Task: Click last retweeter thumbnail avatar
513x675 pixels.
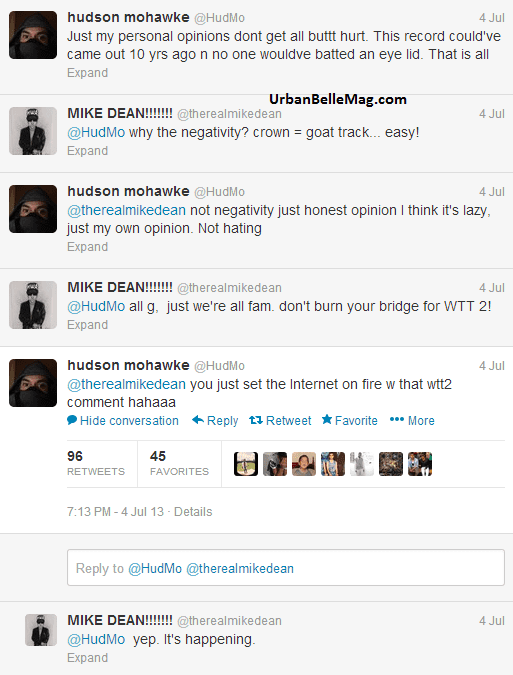Action: pyautogui.click(x=420, y=464)
